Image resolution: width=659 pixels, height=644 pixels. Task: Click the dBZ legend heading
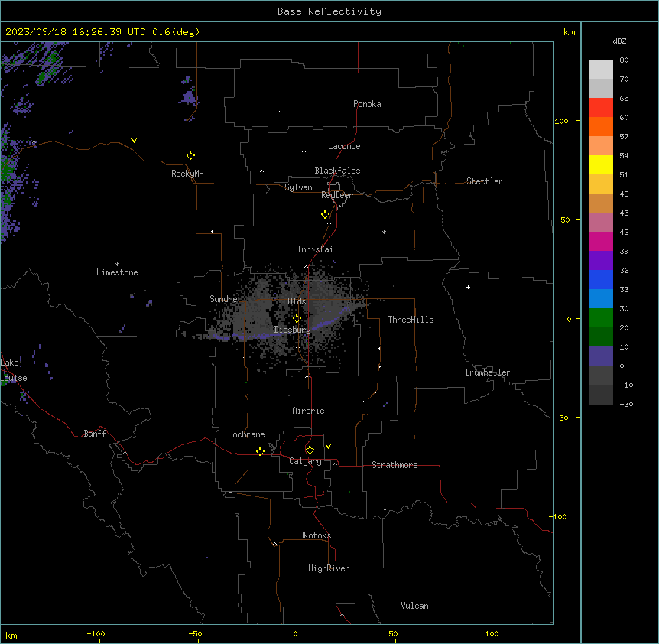click(619, 41)
